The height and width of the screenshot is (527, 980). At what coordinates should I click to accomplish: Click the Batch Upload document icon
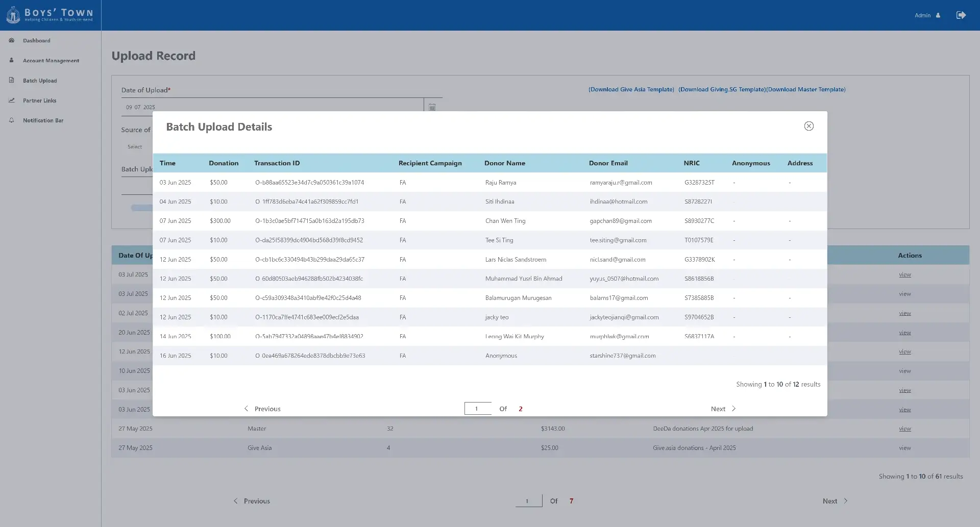point(12,80)
